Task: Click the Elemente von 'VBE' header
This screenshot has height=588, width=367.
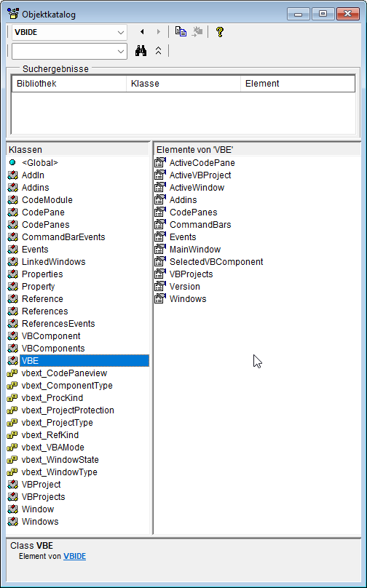Action: pos(258,150)
